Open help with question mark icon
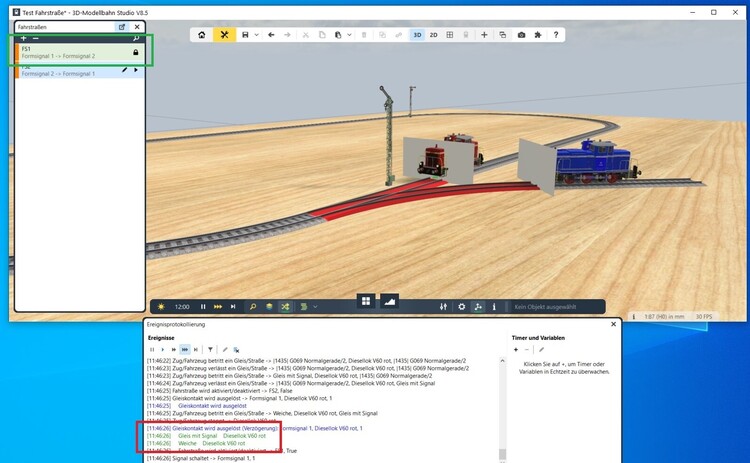The width and height of the screenshot is (750, 463). point(555,35)
